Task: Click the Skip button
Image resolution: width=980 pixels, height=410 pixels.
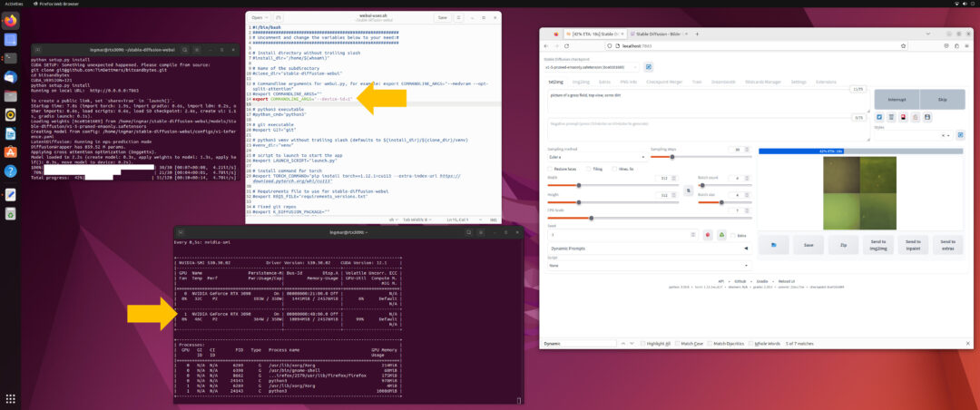Action: (942, 100)
